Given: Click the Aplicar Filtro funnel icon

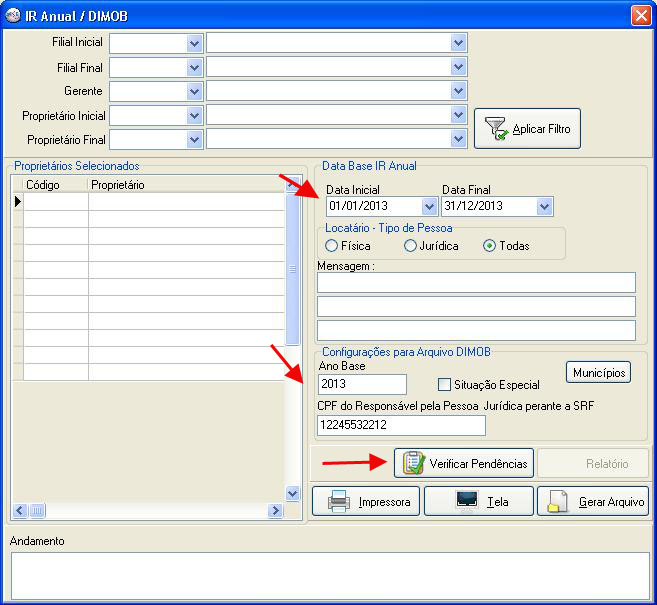Looking at the screenshot, I should (x=495, y=129).
